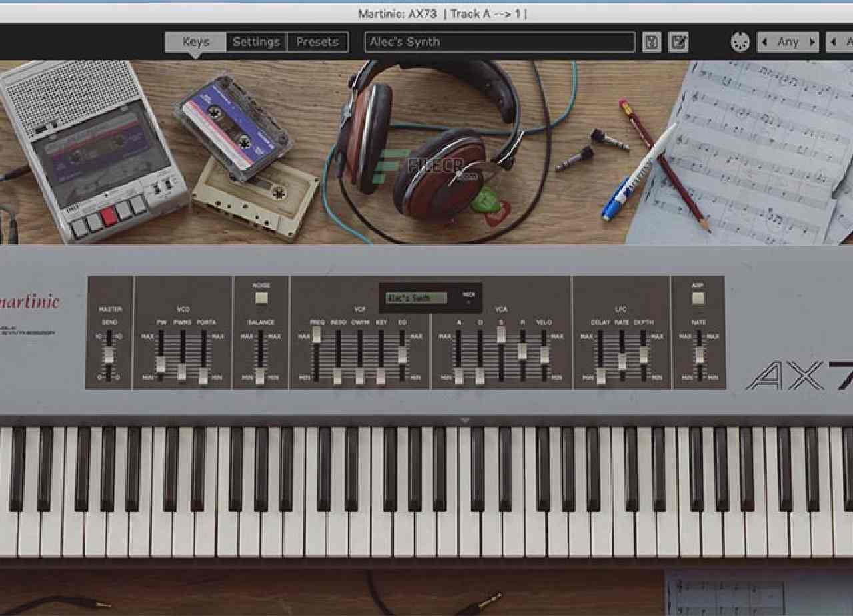
Task: Open the Any MIDI channel selector
Action: click(788, 42)
